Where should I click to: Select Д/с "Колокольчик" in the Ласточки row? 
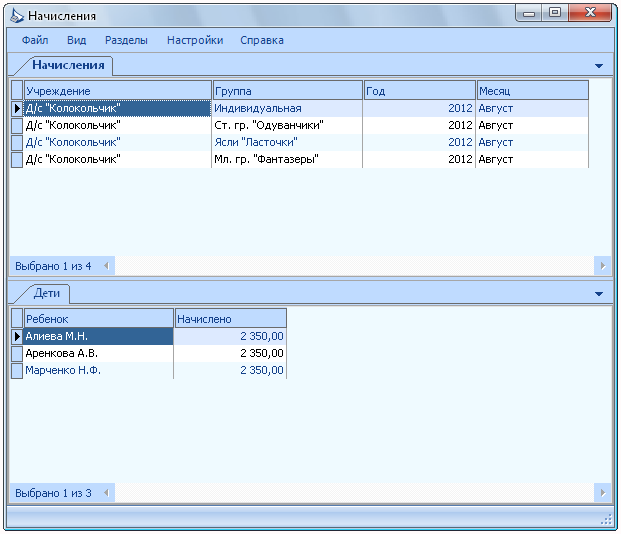tap(118, 142)
